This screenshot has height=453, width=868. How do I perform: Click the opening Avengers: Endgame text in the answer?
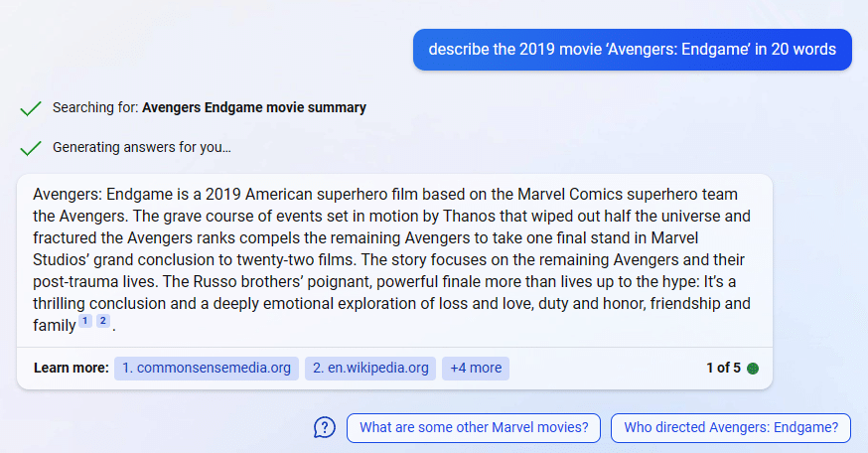tap(103, 195)
